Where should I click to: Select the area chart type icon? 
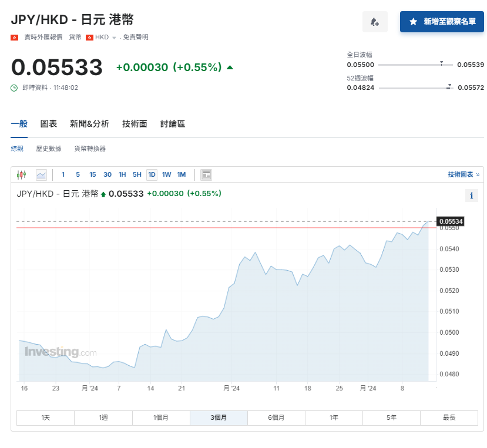click(x=41, y=174)
